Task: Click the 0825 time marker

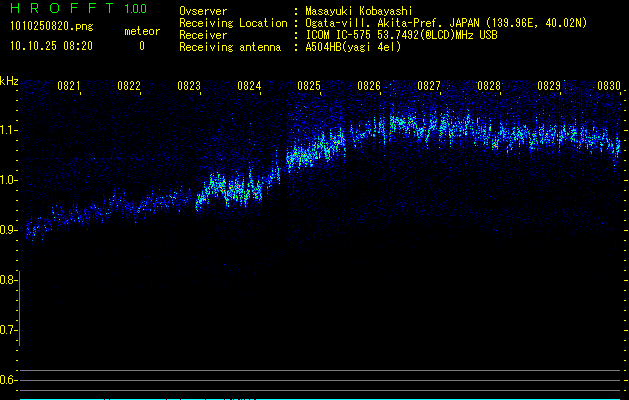Action: [x=309, y=86]
